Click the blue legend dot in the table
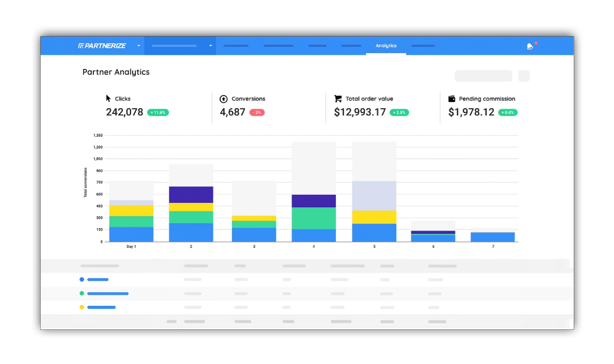The width and height of the screenshot is (614, 364). click(82, 279)
